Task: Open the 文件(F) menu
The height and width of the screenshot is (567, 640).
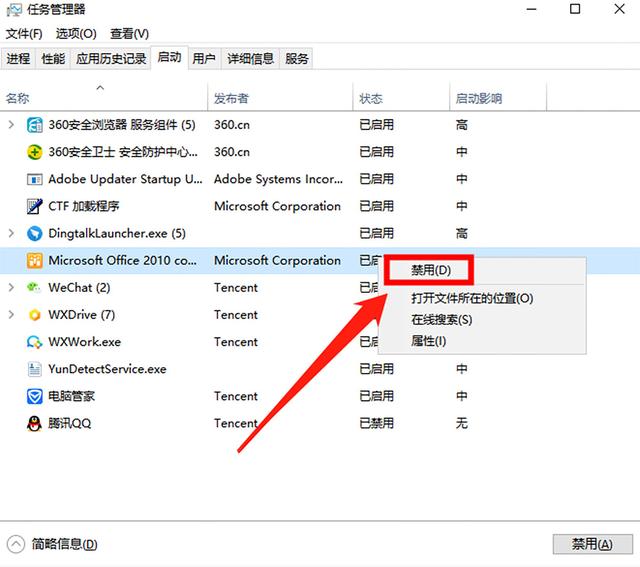Action: tap(24, 33)
